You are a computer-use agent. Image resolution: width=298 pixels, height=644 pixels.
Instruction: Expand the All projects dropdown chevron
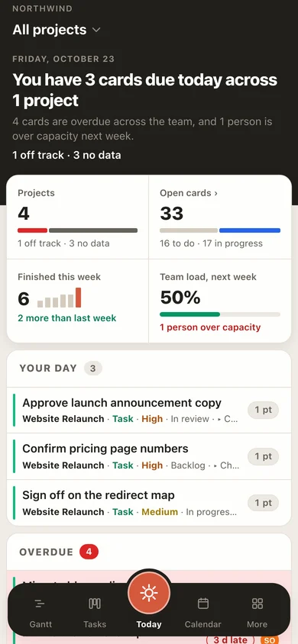tap(96, 30)
